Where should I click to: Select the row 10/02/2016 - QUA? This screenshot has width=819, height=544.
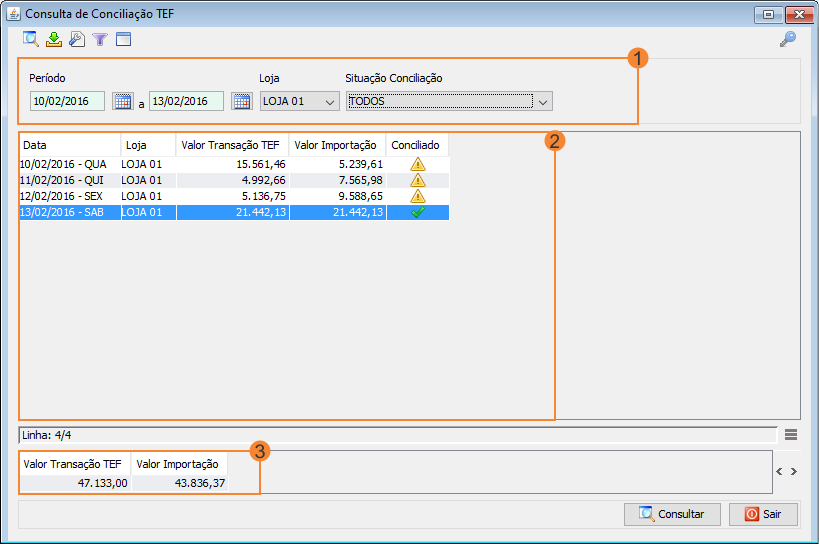point(234,164)
